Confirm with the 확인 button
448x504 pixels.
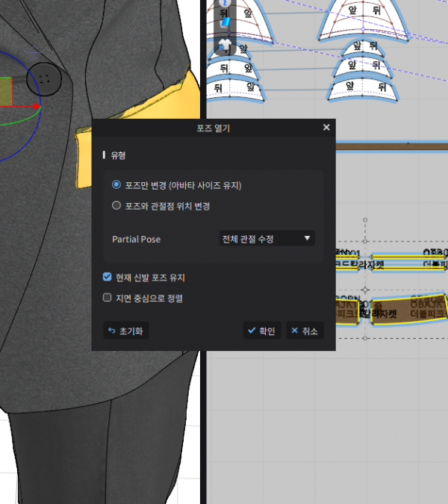coord(261,330)
